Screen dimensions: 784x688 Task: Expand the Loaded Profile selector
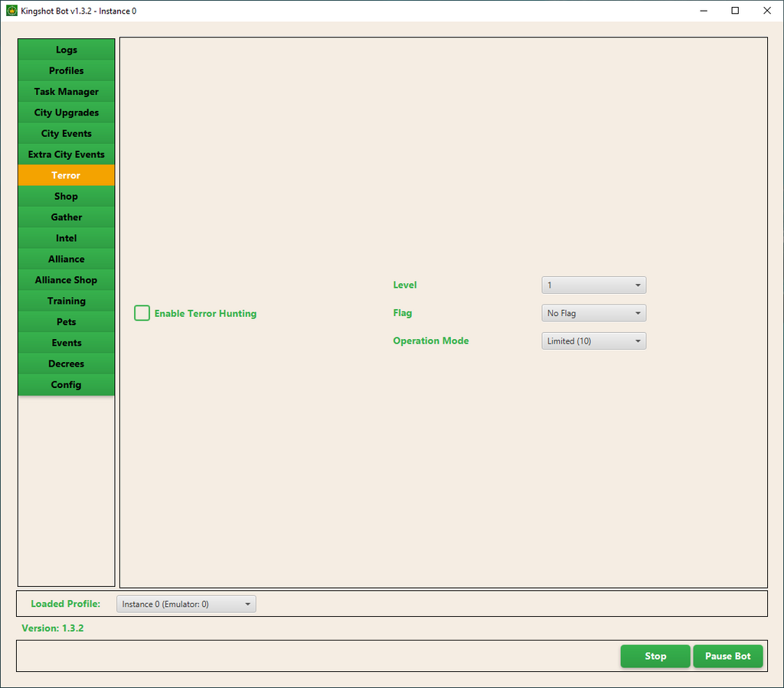[x=186, y=604]
